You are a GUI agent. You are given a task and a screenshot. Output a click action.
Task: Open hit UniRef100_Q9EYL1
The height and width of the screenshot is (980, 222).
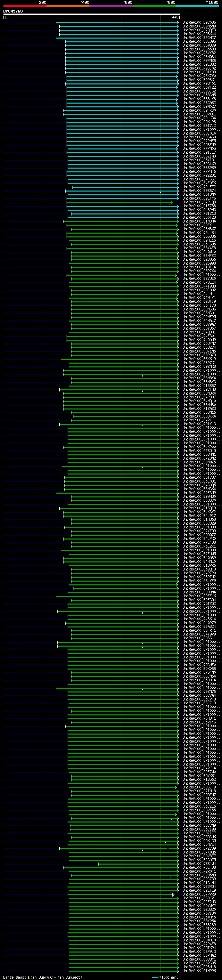click(x=199, y=225)
